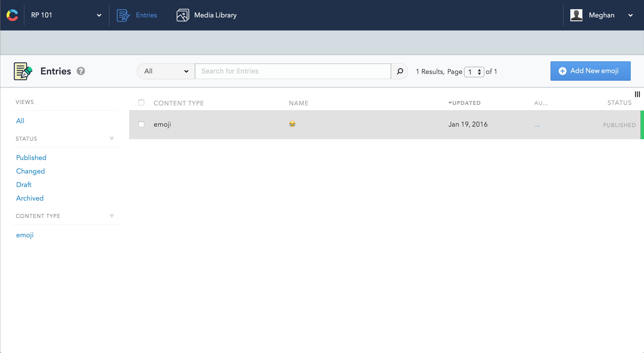
Task: Open the All content type filter dropdown
Action: click(x=166, y=71)
